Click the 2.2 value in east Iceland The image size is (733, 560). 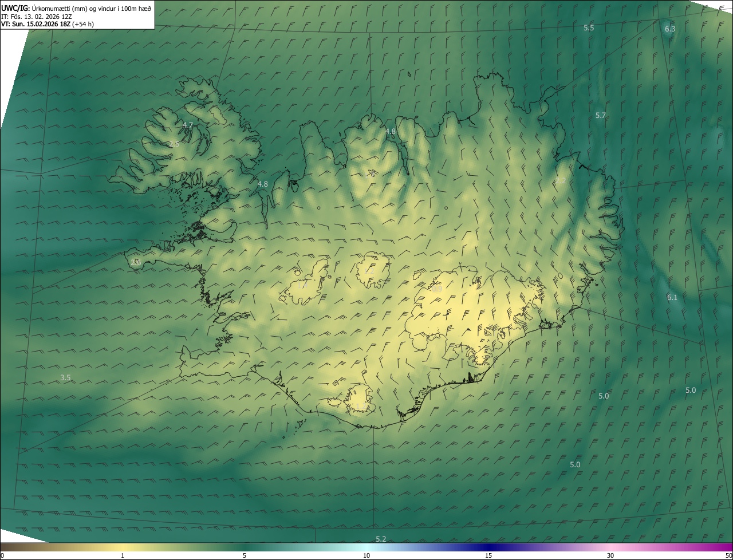click(561, 181)
